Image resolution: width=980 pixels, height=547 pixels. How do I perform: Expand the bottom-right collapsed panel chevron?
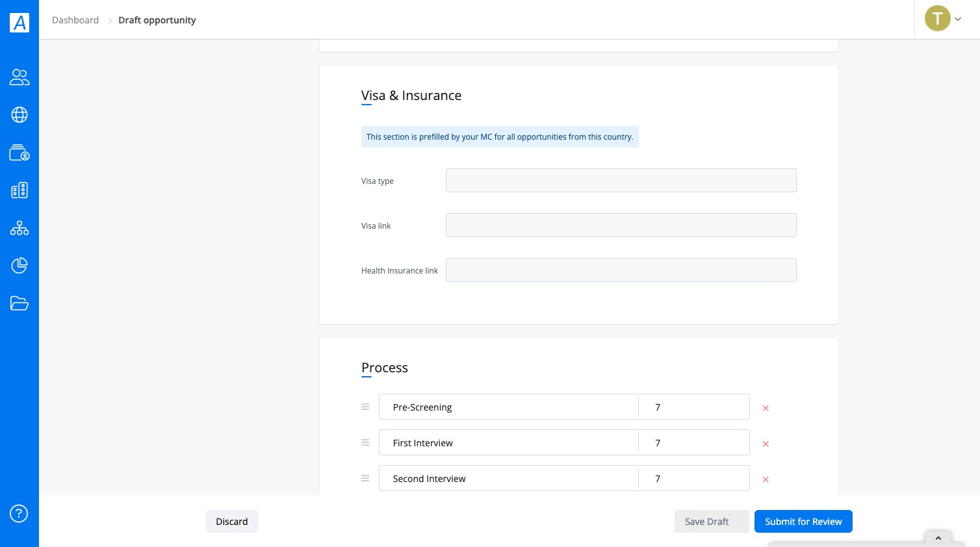(x=938, y=538)
